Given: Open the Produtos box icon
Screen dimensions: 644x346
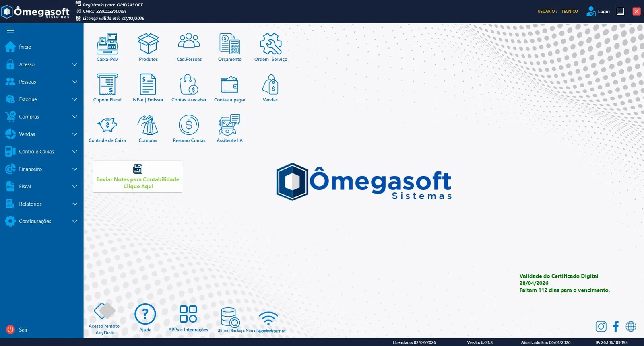Looking at the screenshot, I should point(148,43).
